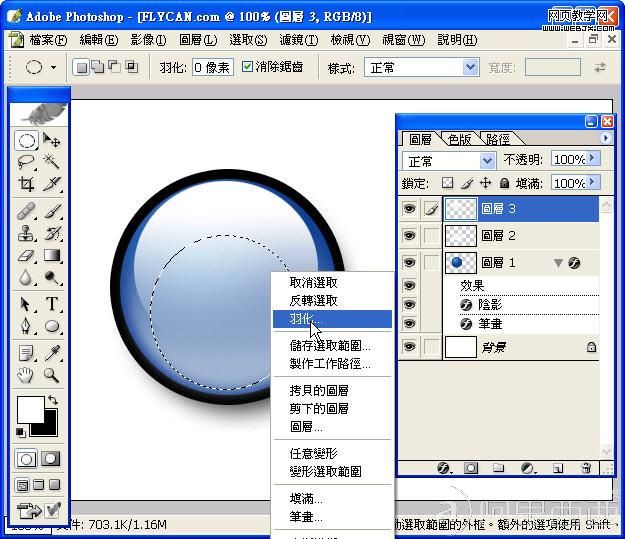Open the Filter menu
Image resolution: width=625 pixels, height=539 pixels.
pos(299,40)
